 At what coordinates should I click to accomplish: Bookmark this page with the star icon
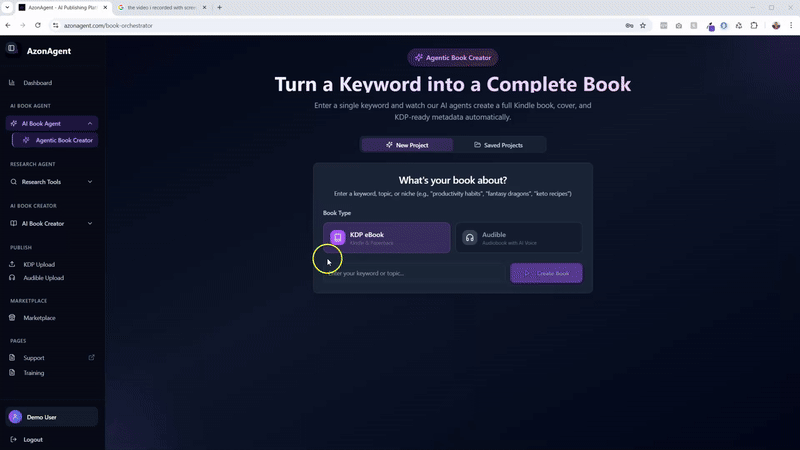(642, 25)
